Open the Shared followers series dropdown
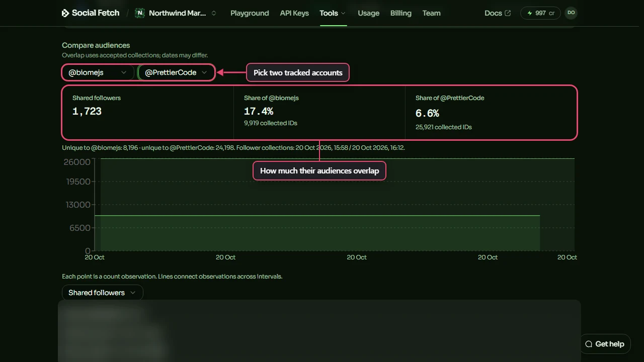The height and width of the screenshot is (362, 644). pyautogui.click(x=102, y=293)
